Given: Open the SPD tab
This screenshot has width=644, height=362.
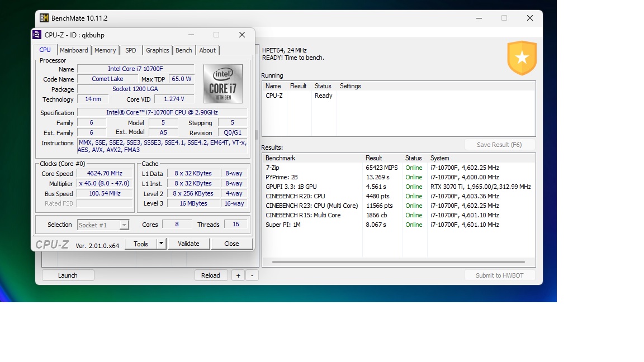Looking at the screenshot, I should [x=131, y=50].
